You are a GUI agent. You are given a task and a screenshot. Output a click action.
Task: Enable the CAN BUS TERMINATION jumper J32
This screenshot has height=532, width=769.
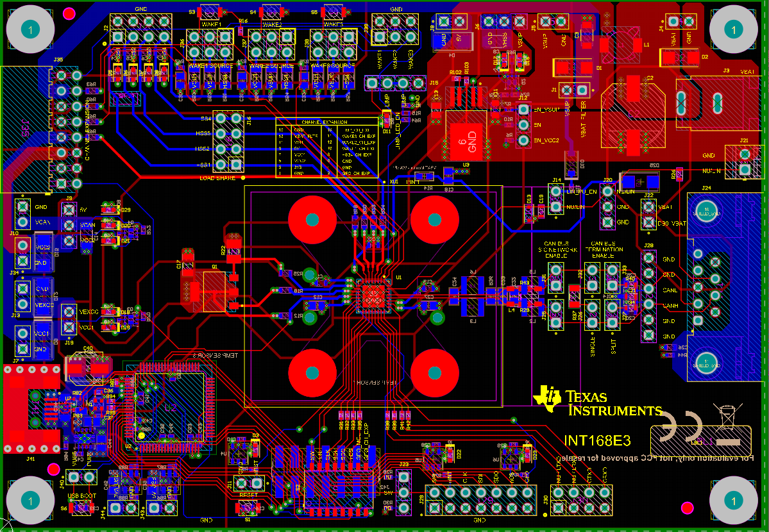[x=593, y=278]
